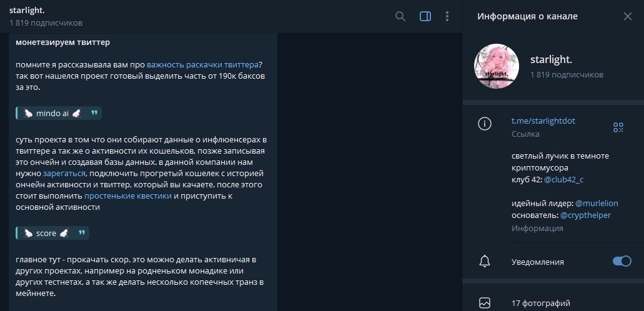Open the 'простенькие квестики' link
The image size is (644, 311).
coord(127,196)
